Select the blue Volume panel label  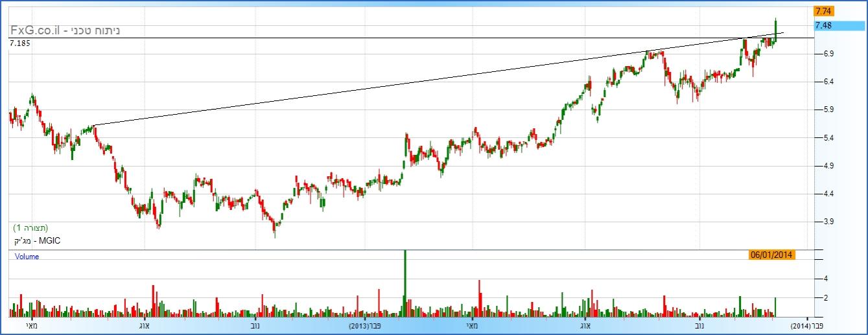[27, 257]
